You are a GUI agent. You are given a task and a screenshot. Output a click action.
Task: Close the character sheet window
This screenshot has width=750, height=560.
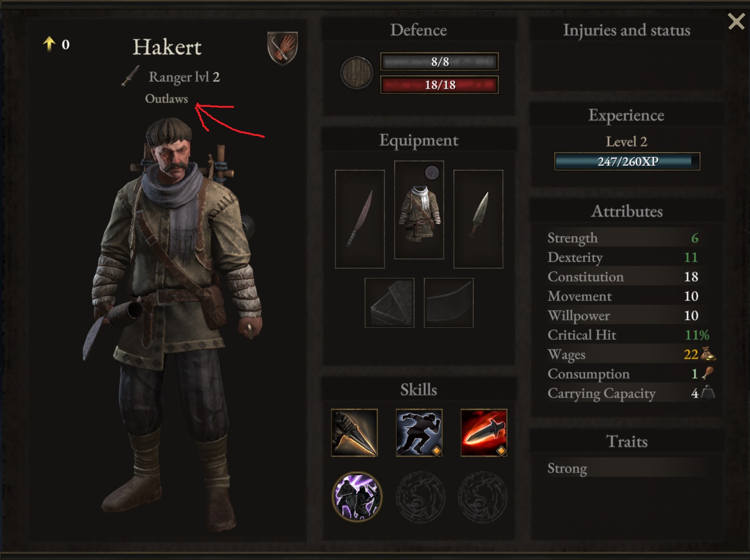[736, 21]
